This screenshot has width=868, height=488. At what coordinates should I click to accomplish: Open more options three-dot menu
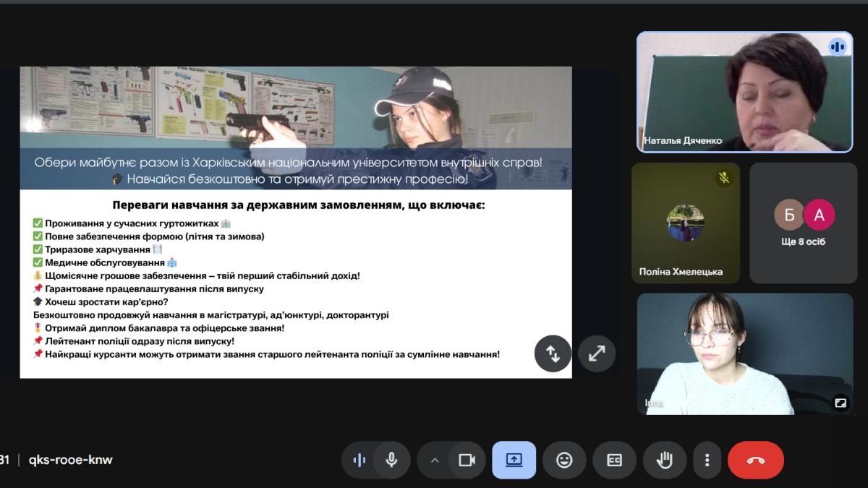[707, 460]
